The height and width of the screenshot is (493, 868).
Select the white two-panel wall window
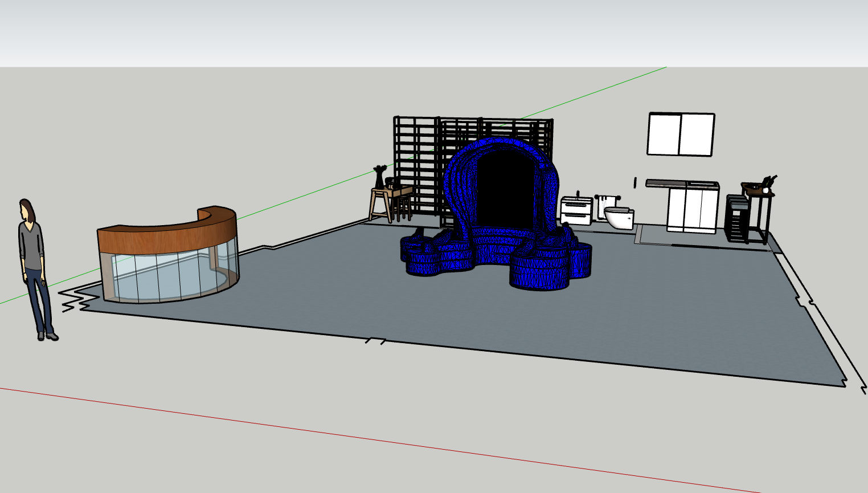click(x=681, y=135)
